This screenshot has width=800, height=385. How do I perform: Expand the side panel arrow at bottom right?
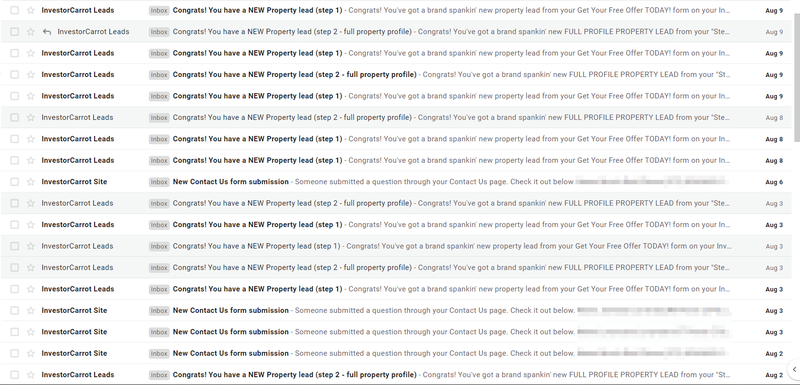794,369
